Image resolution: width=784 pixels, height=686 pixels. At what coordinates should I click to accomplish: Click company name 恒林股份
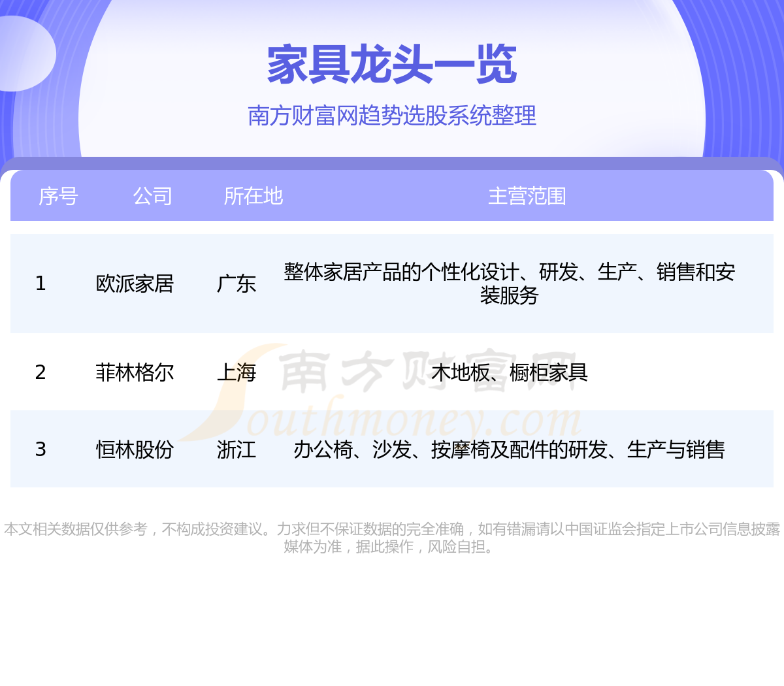(x=135, y=449)
